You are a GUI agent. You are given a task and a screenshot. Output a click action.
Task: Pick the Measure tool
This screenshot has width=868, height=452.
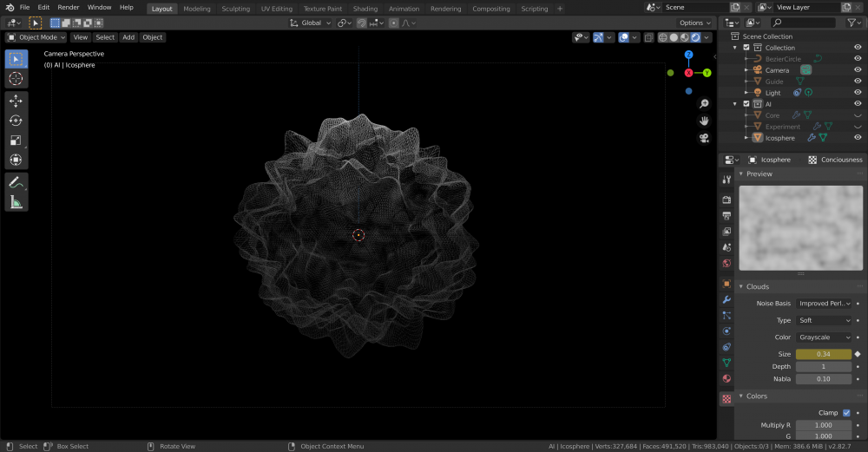[x=16, y=202]
